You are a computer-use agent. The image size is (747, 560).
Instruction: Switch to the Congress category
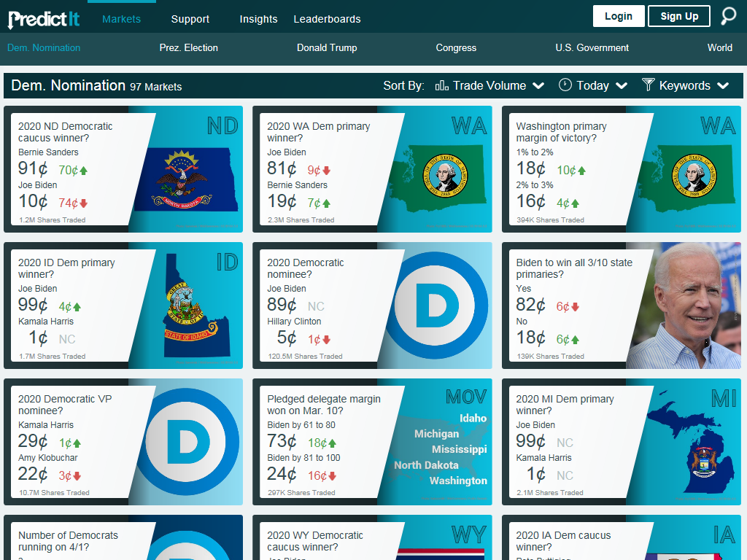(456, 47)
